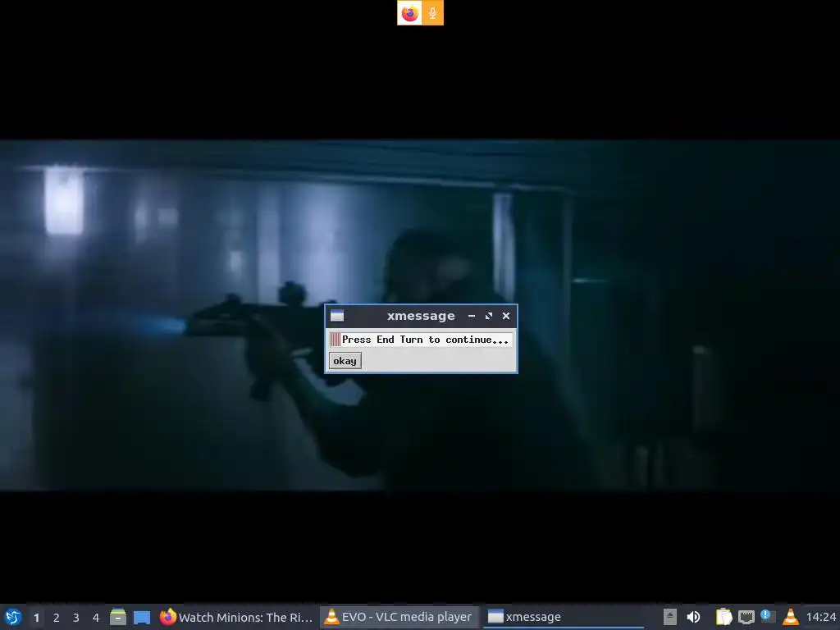Click the show desktop icon
The width and height of the screenshot is (840, 630).
142,617
